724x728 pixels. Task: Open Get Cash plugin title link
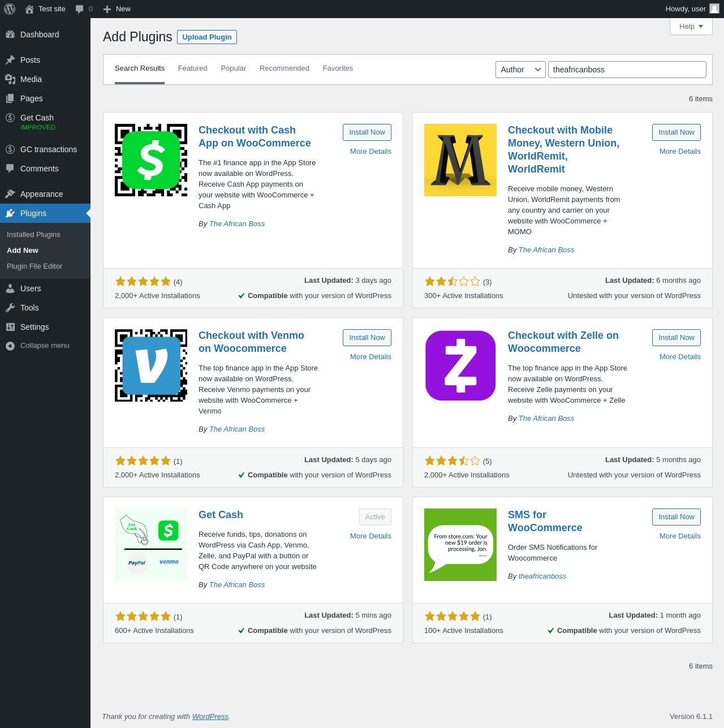(x=221, y=515)
